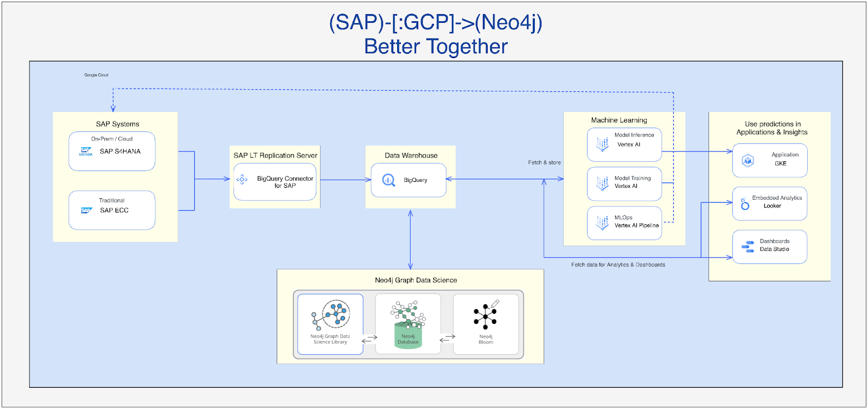
Task: Click the Neo4j Graph Data Science Library caption
Action: (x=330, y=339)
